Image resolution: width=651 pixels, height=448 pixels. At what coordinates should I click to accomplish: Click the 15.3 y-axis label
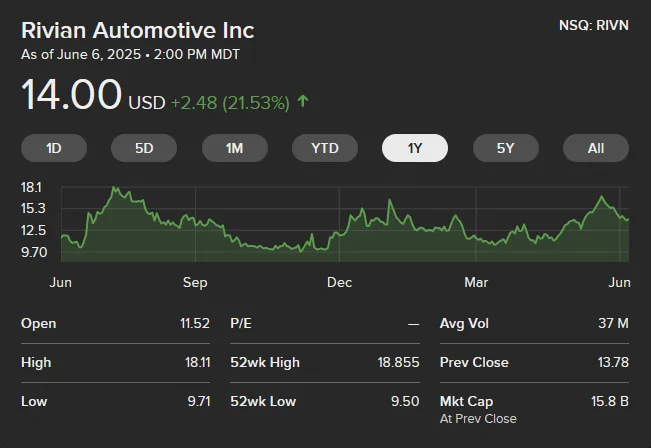[x=33, y=208]
